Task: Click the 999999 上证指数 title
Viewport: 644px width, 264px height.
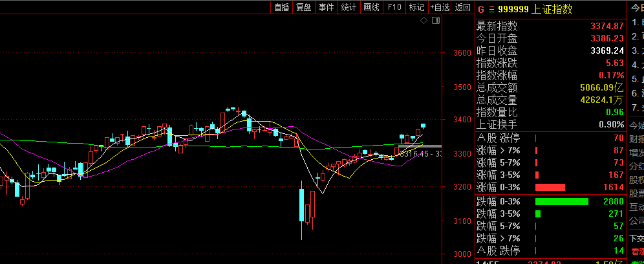Action: [x=535, y=10]
